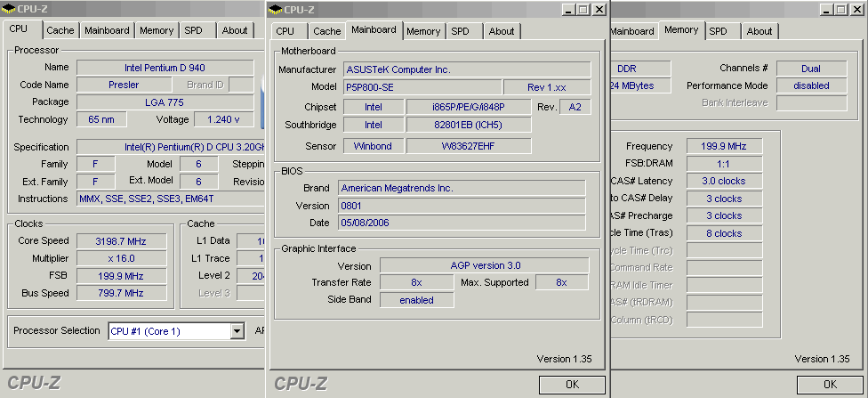Click the empty Command Rate field
This screenshot has height=398, width=868.
pyautogui.click(x=724, y=268)
